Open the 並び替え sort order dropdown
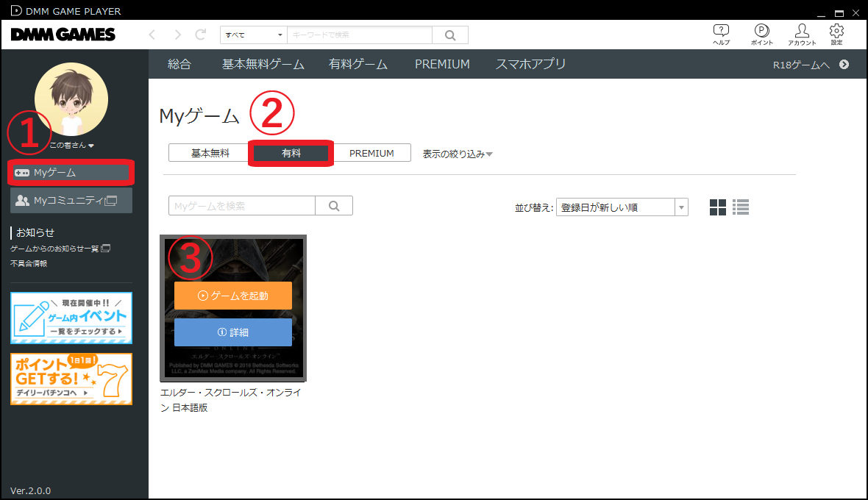Viewport: 868px width, 500px height. (x=622, y=207)
